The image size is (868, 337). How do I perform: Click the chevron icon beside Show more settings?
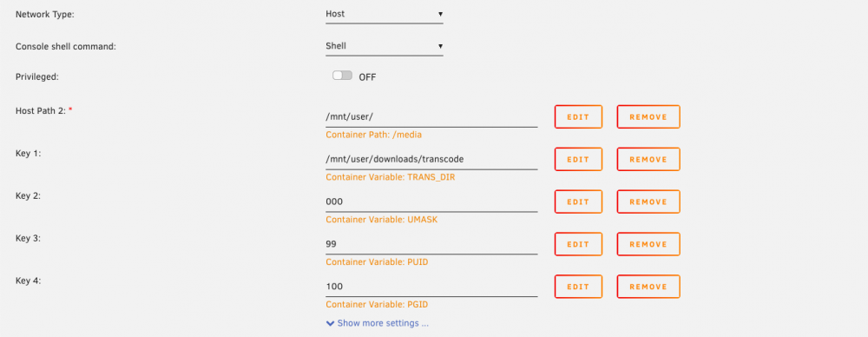[x=331, y=323]
